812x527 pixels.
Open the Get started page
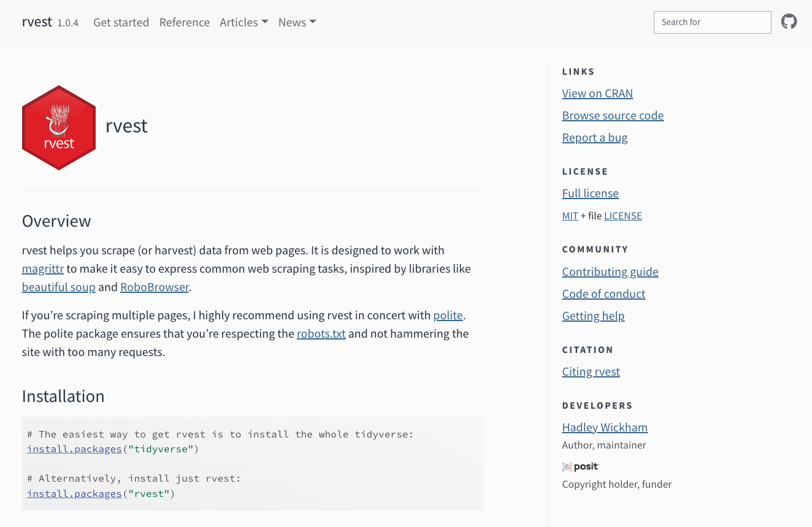(121, 22)
